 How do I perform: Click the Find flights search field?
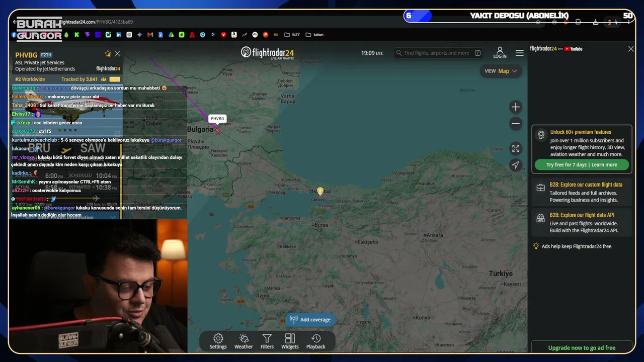point(438,53)
